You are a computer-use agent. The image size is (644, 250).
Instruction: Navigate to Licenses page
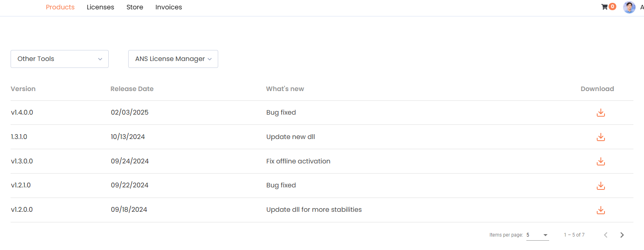[x=100, y=7]
